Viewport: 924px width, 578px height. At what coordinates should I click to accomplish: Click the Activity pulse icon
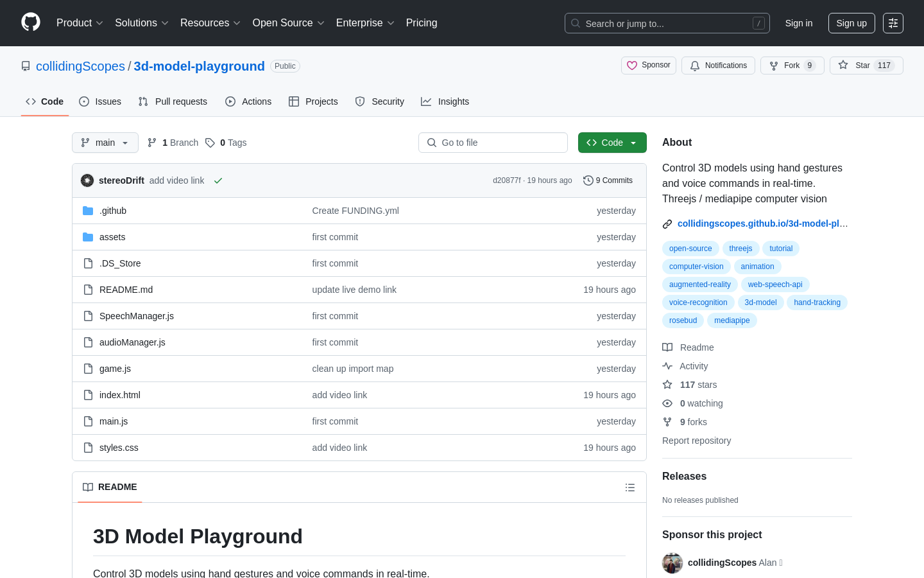pos(667,366)
